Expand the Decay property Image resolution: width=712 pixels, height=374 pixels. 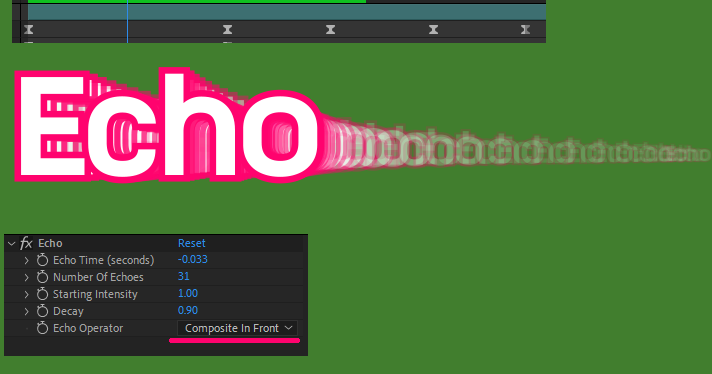(x=26, y=311)
